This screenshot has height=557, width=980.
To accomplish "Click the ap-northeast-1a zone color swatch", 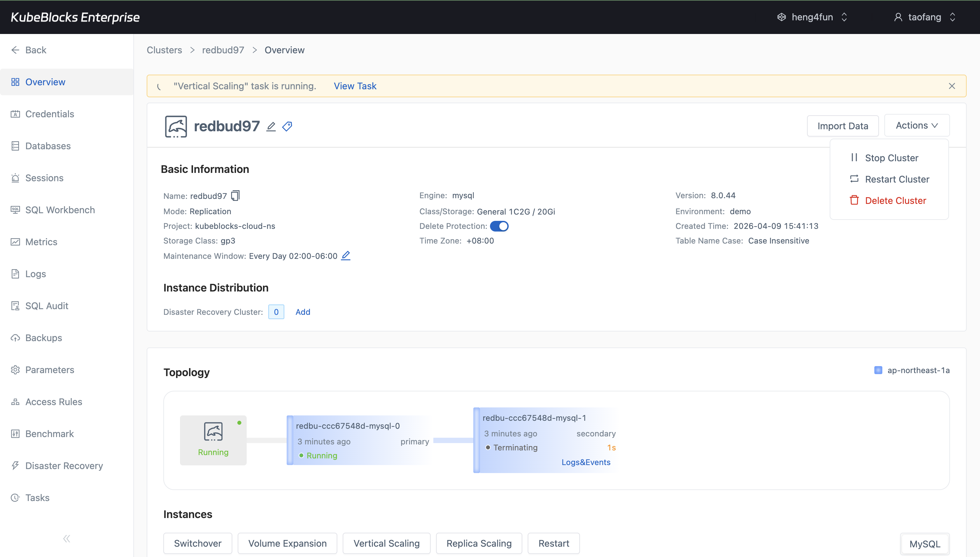I will (879, 370).
